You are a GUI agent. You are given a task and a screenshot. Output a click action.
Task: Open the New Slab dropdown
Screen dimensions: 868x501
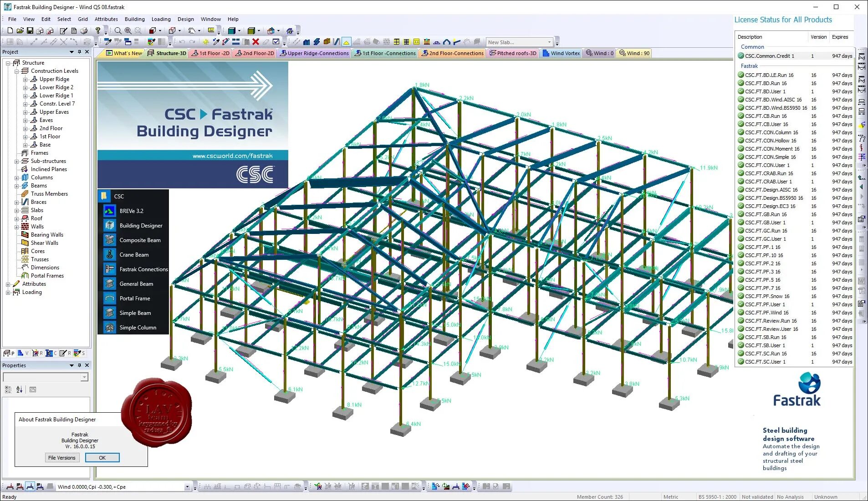(x=549, y=42)
